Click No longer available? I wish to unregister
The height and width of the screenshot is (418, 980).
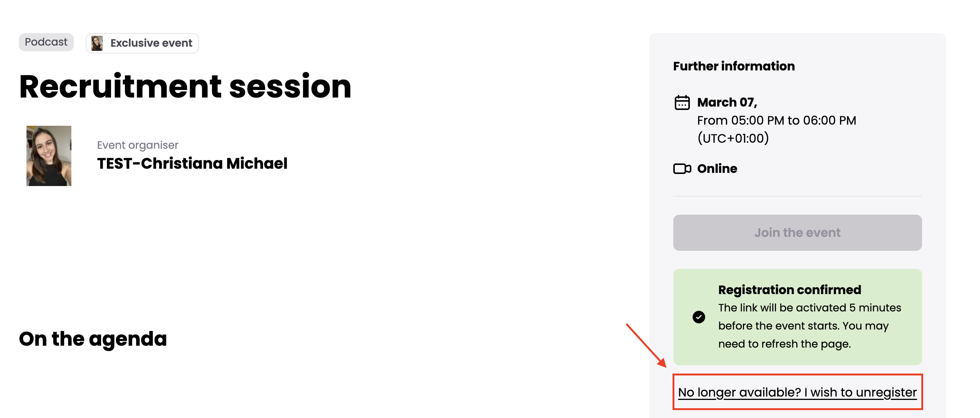tap(797, 392)
